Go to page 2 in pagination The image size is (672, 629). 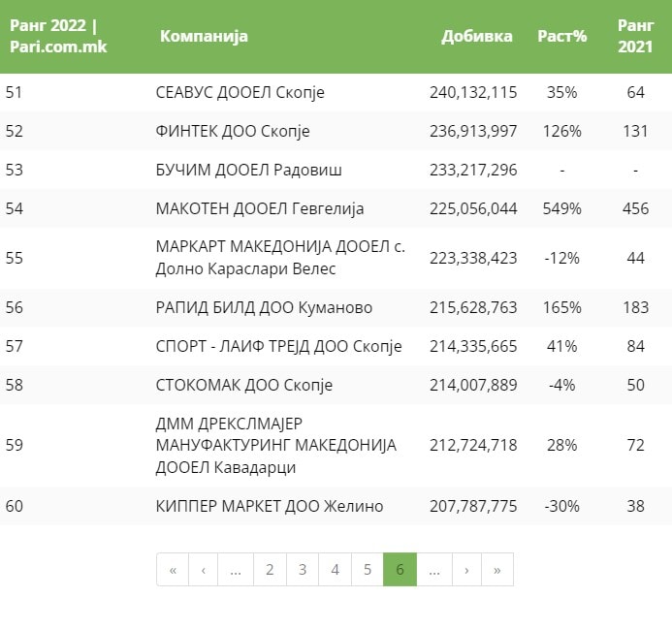(x=270, y=570)
